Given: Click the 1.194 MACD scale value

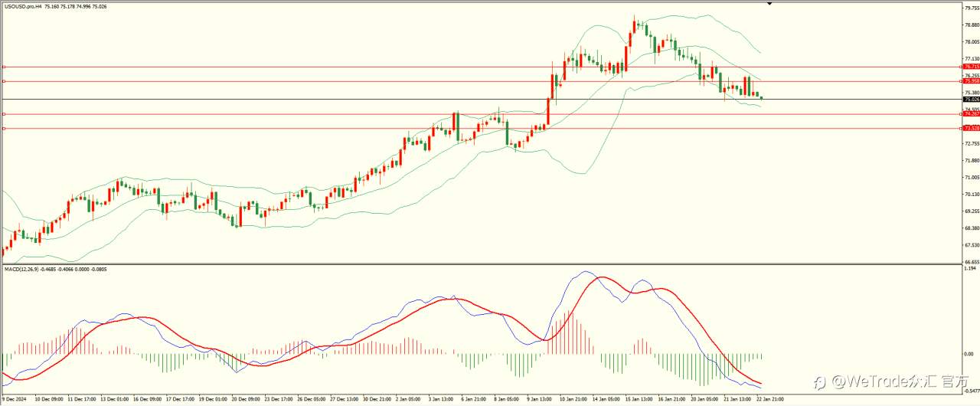Looking at the screenshot, I should pyautogui.click(x=970, y=269).
